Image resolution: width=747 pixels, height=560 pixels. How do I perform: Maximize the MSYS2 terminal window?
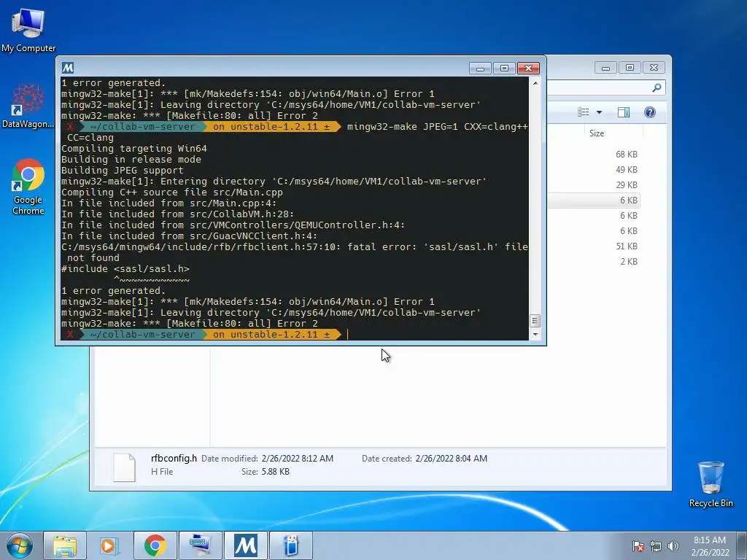coord(504,68)
